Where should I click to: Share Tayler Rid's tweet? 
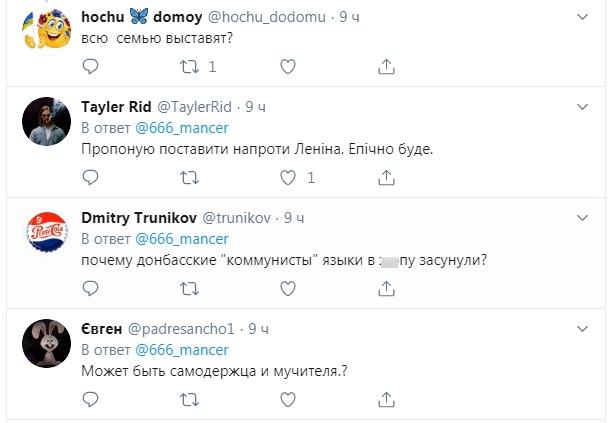[387, 178]
